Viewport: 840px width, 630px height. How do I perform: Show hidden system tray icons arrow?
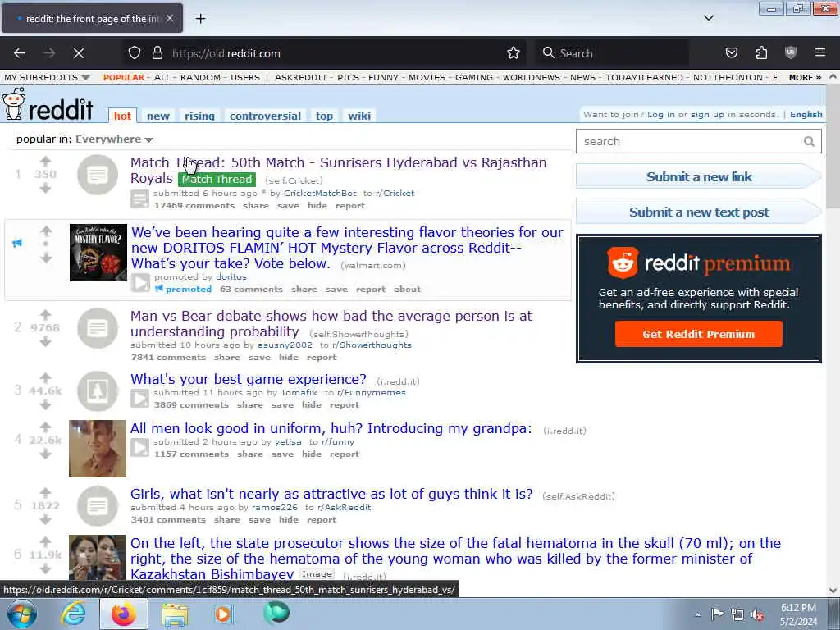tap(697, 614)
